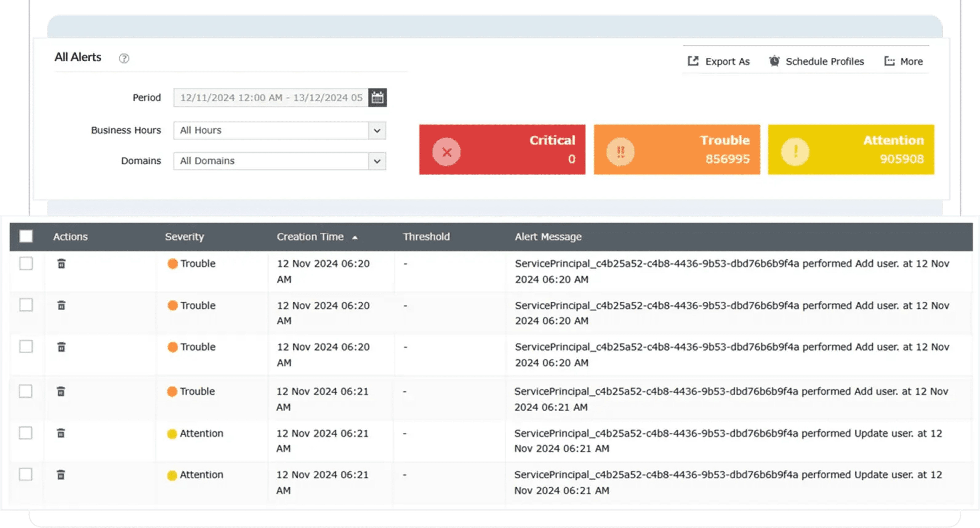Viewport: 980px width, 528px height.
Task: Tick the select-all checkbox in table header
Action: (26, 236)
